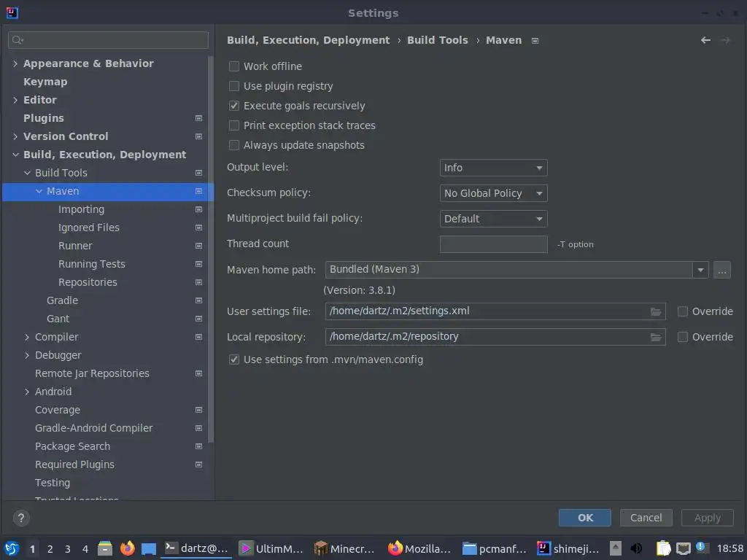Viewport: 747px width, 560px height.
Task: Click project icon on Runner row
Action: 198,246
